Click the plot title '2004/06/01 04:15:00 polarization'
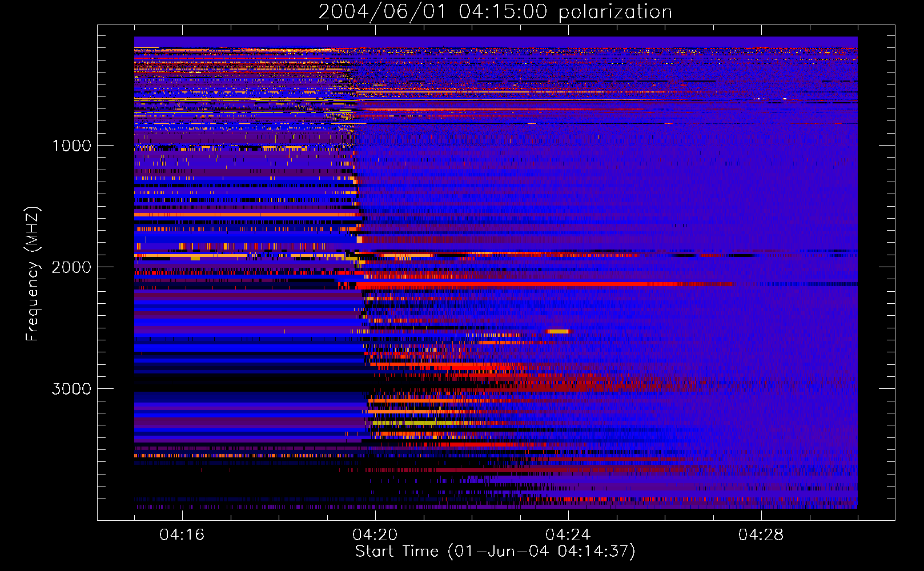The width and height of the screenshot is (924, 571). pos(495,12)
